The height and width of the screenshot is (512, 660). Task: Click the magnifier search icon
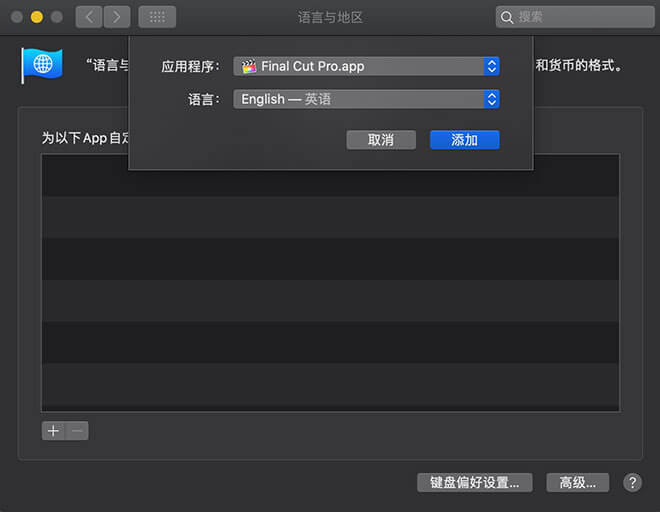tap(506, 17)
